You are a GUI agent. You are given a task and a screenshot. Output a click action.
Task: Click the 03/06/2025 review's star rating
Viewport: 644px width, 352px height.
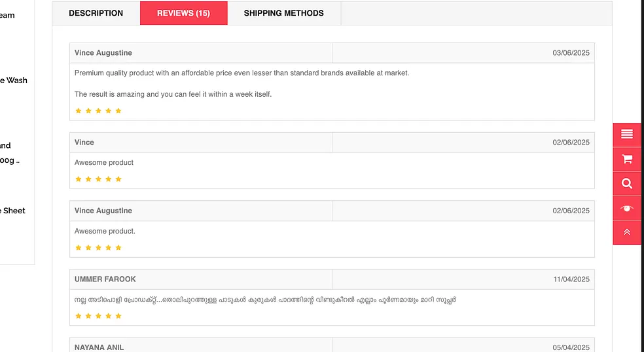98,111
